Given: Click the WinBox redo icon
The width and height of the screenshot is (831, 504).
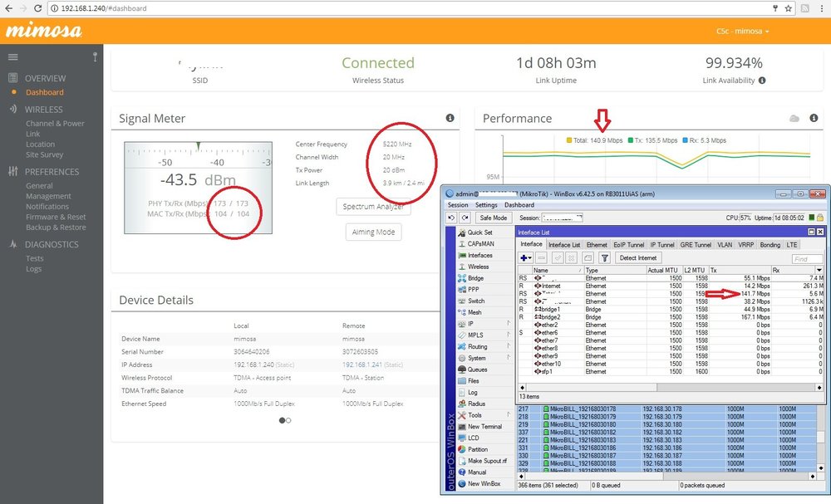Looking at the screenshot, I should tap(464, 218).
